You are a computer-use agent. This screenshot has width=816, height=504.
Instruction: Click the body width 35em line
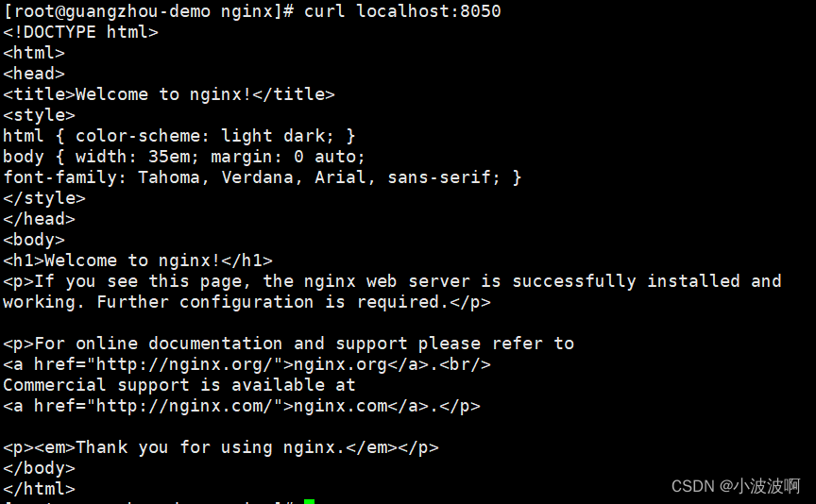coord(184,157)
